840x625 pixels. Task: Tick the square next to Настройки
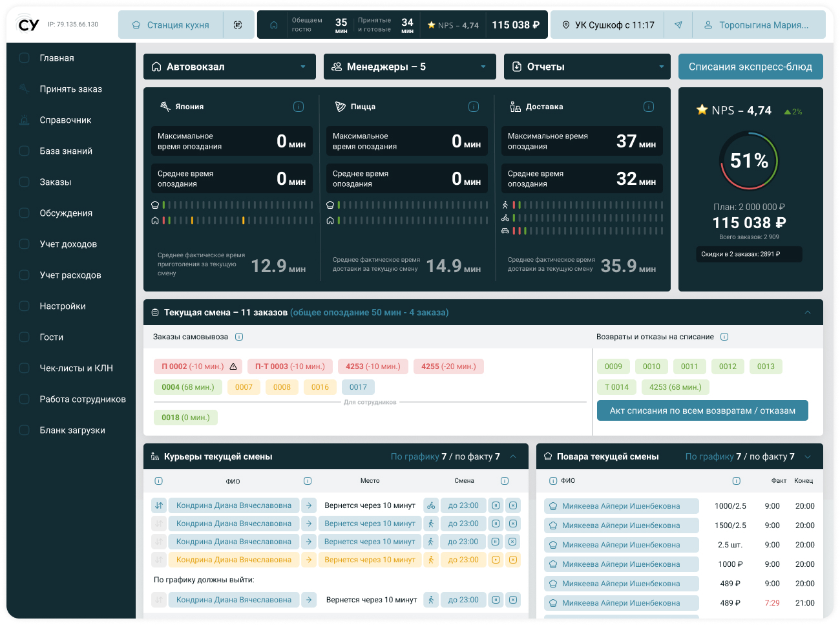tap(25, 306)
